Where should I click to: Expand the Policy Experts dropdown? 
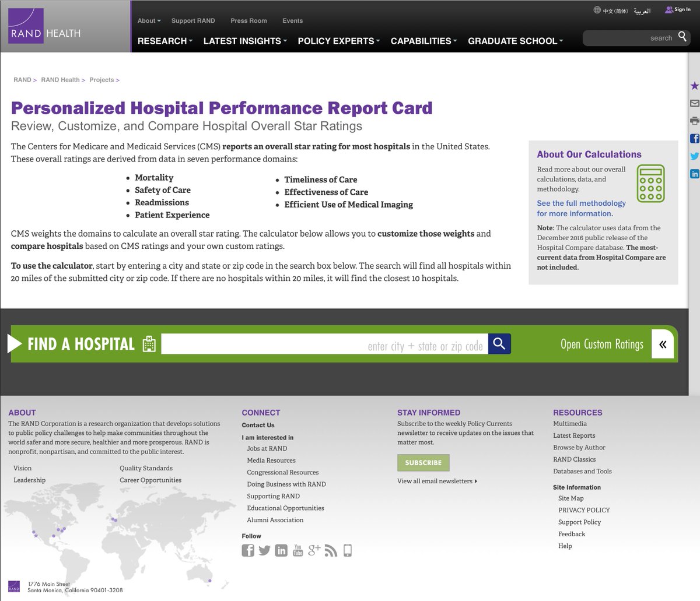click(339, 41)
